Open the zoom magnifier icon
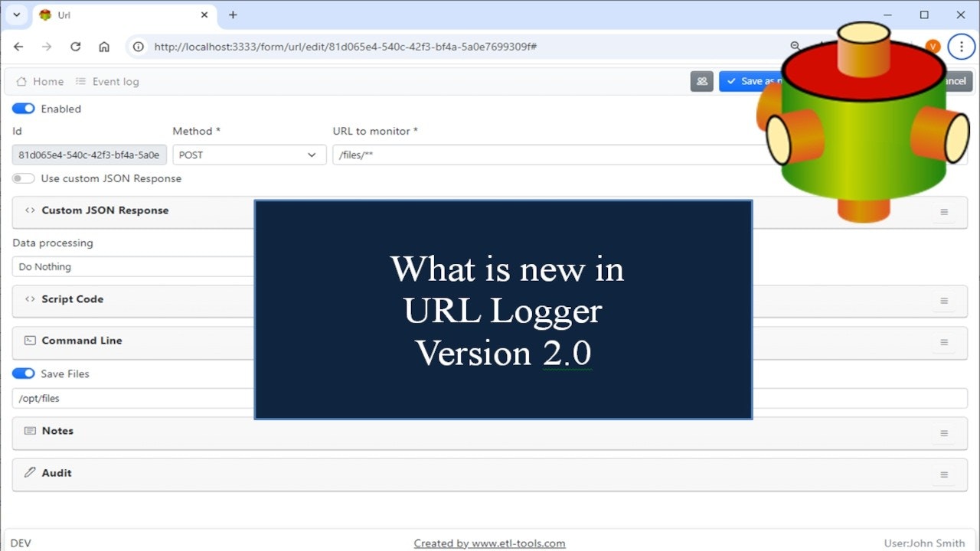The width and height of the screenshot is (980, 551). point(795,47)
